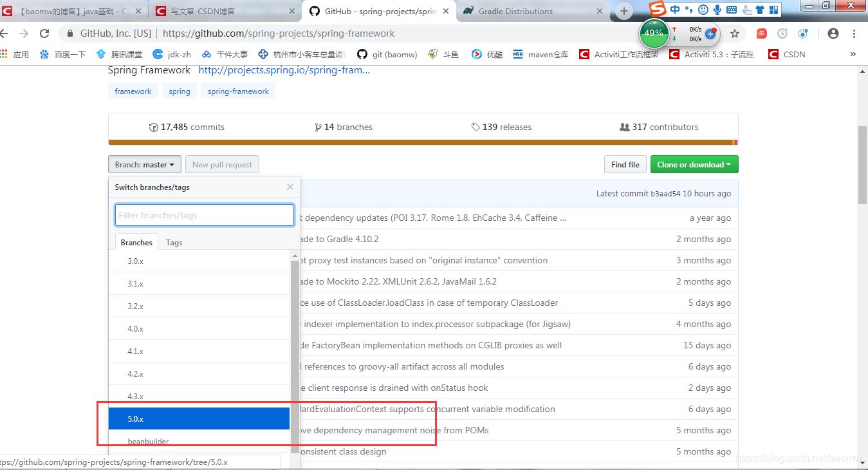Select the highlighted 5.0.x branch
Image resolution: width=868 pixels, height=470 pixels.
coord(199,419)
